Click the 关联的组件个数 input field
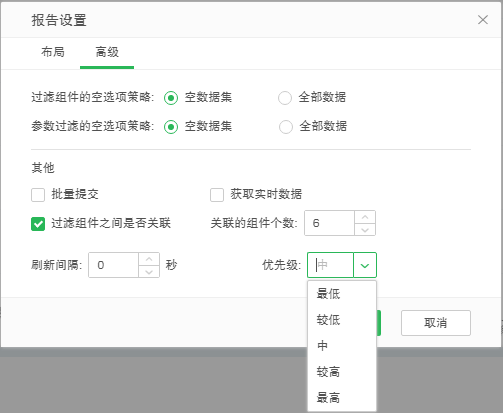Image resolution: width=503 pixels, height=413 pixels. coord(329,223)
